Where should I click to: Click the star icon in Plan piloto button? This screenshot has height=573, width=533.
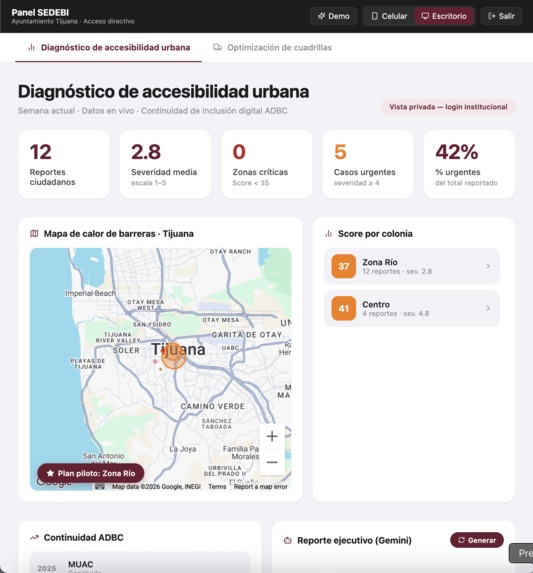click(x=50, y=473)
